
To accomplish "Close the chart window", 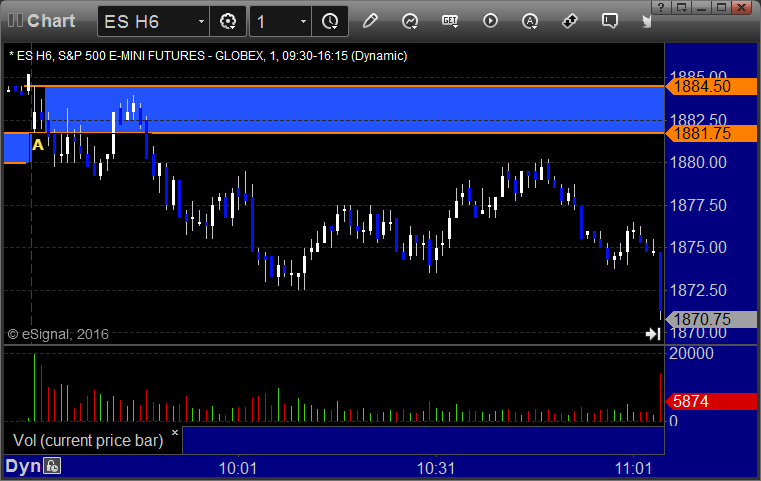I will click(742, 7).
